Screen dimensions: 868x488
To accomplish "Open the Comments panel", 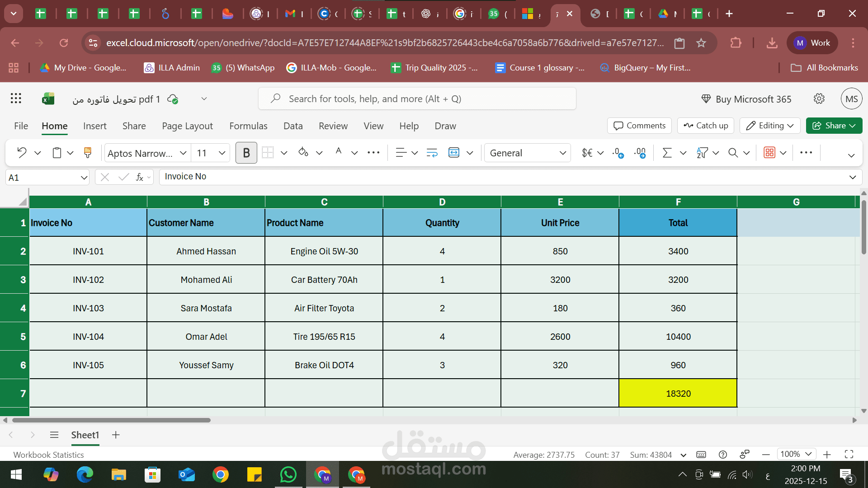I will coord(639,126).
